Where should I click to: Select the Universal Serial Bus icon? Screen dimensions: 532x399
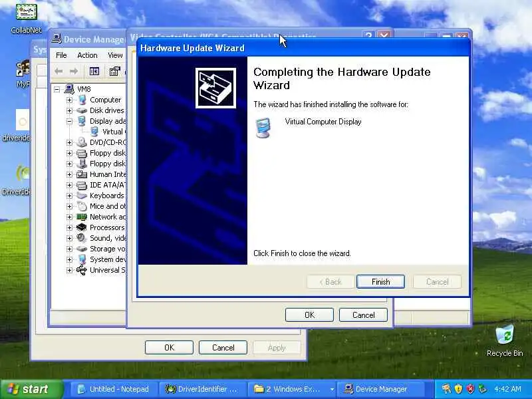(82, 270)
